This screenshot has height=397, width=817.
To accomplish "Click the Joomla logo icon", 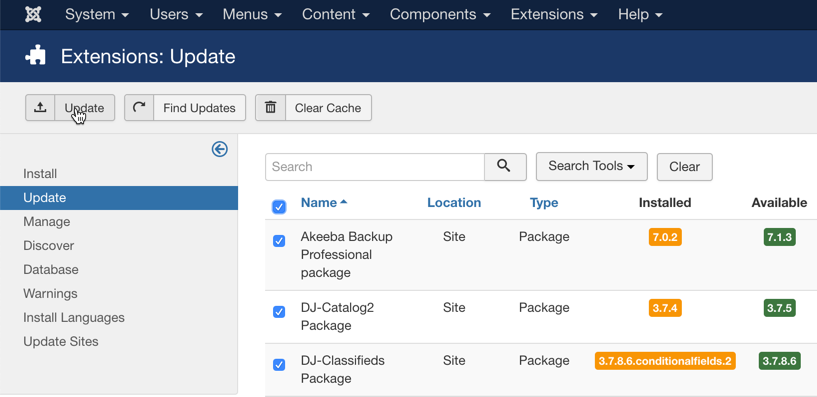I will coord(33,14).
